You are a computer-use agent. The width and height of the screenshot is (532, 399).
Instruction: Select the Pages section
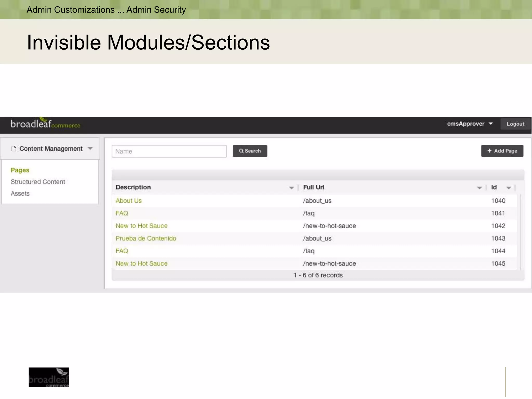[x=20, y=170]
